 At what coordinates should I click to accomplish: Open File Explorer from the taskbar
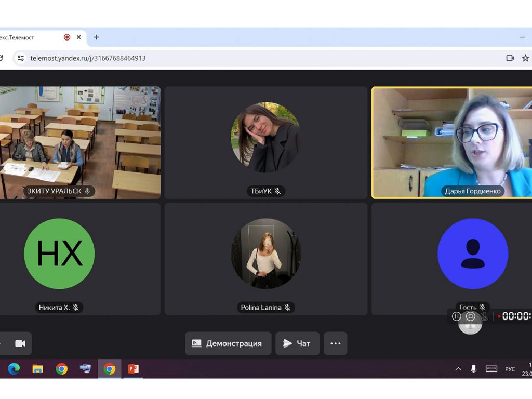[x=38, y=369]
